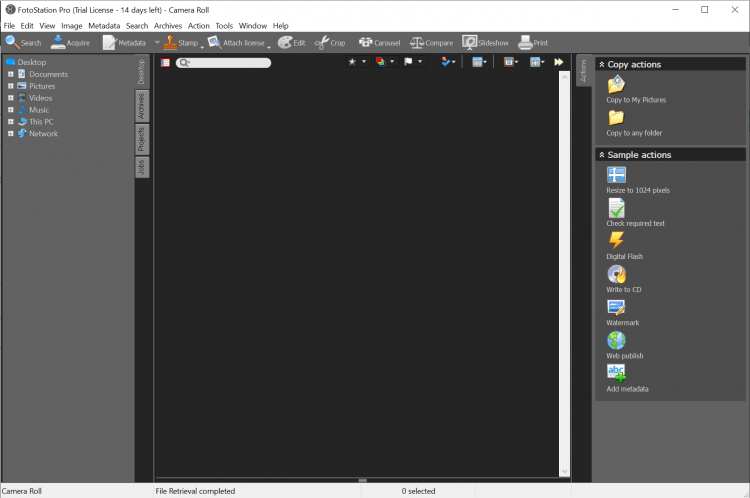750x498 pixels.
Task: Open the Help menu
Action: (x=281, y=26)
